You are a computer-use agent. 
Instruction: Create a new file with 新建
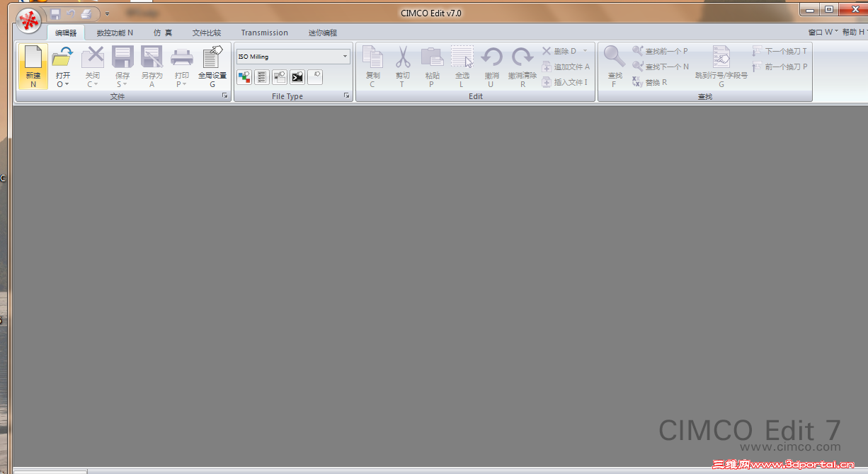[33, 67]
